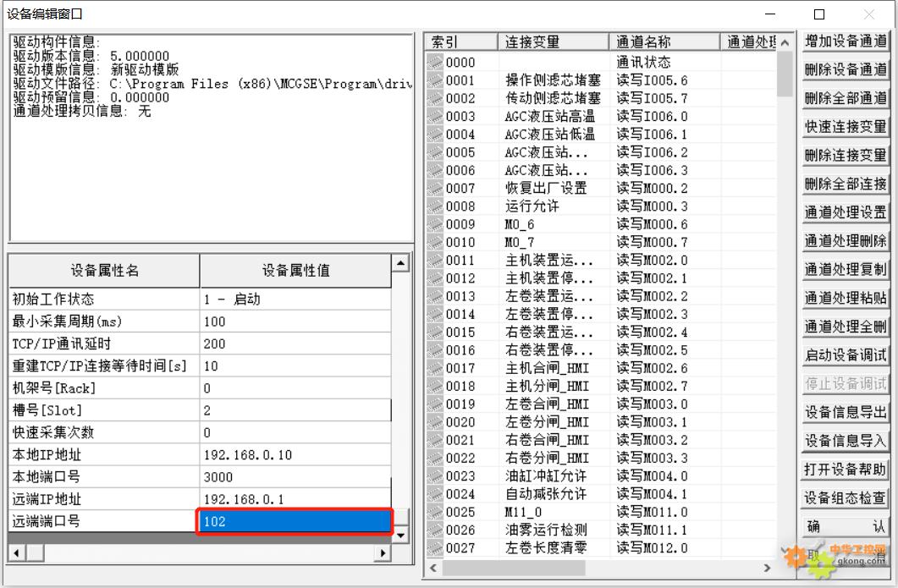This screenshot has height=588, width=898.
Task: Click the row icon for index 0000
Action: tap(435, 63)
